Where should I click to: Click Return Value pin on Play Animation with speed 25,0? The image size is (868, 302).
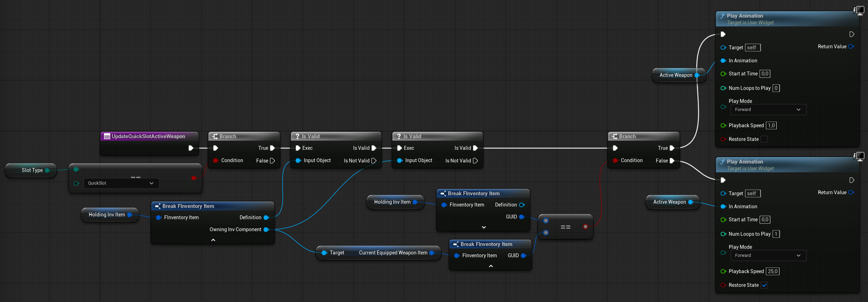click(x=851, y=192)
